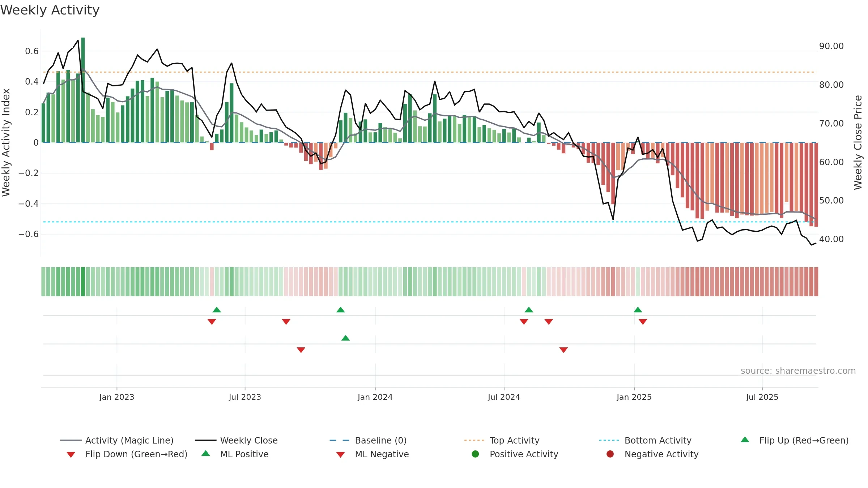The image size is (868, 488).
Task: Select the top-row red flip-down marker right after Jan 2025
Action: click(643, 322)
